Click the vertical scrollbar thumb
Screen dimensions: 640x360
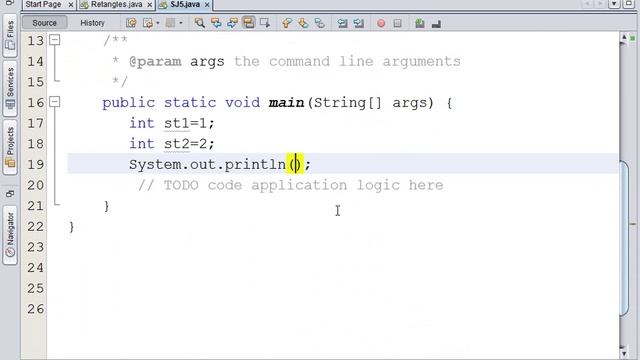[624, 239]
